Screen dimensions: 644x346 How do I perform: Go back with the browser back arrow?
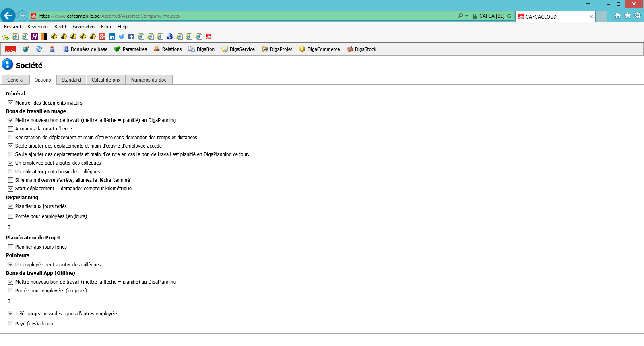point(8,16)
